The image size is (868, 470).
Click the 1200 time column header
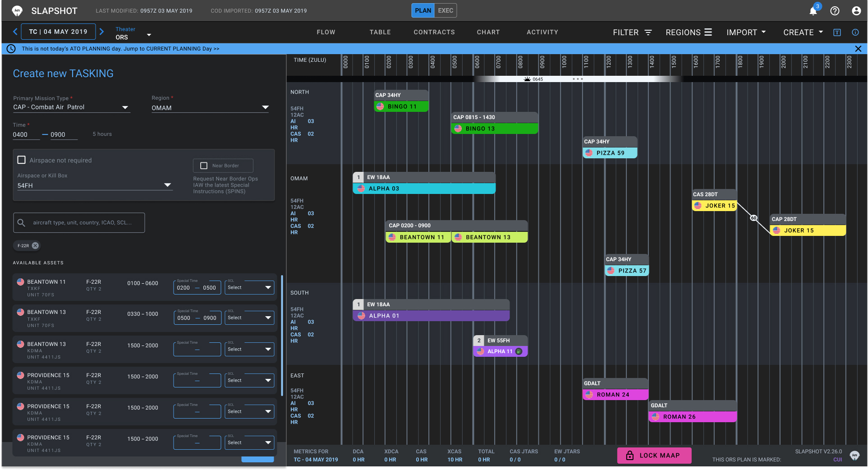coord(608,62)
